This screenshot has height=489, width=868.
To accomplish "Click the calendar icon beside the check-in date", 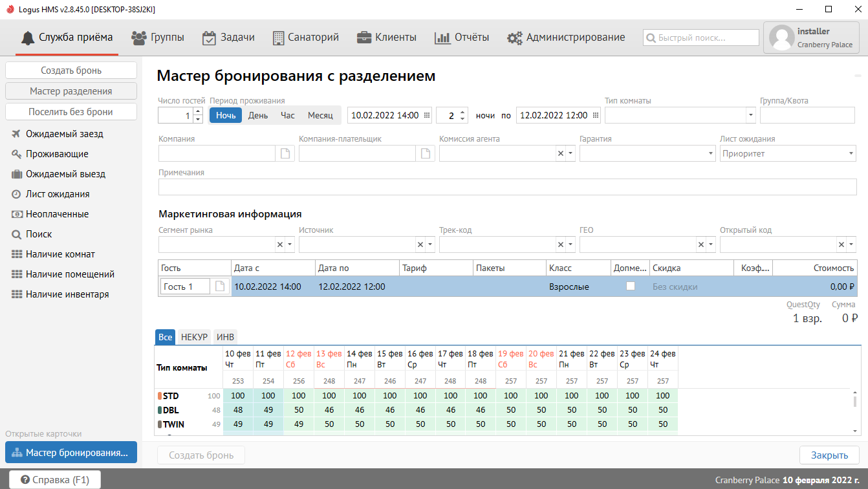I will point(427,116).
